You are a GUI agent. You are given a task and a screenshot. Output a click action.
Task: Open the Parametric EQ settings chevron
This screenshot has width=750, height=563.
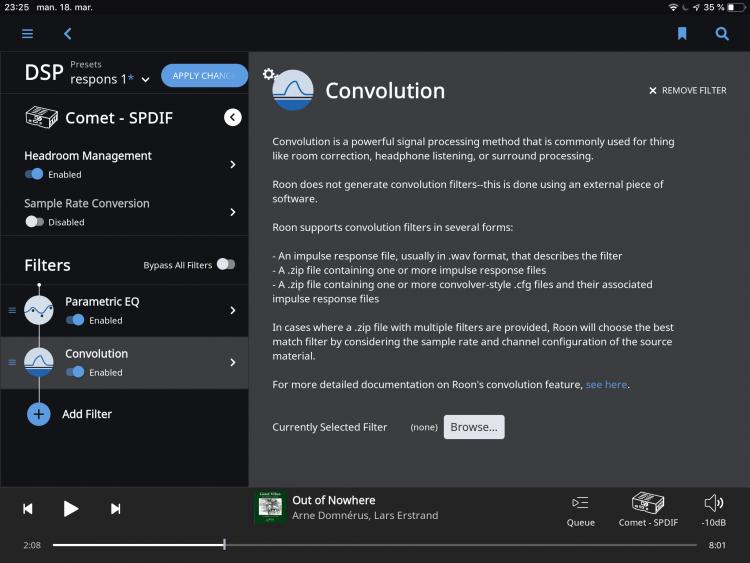click(x=232, y=310)
